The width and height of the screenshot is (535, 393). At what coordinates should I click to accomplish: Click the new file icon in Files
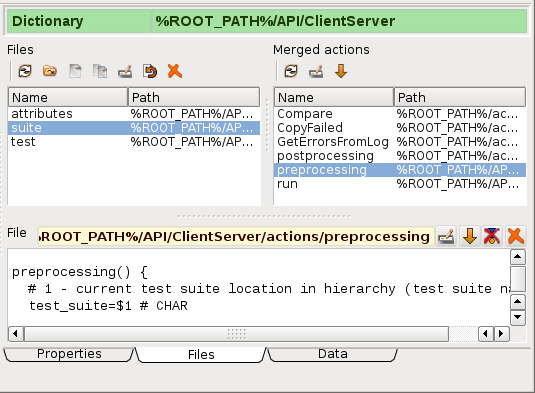click(x=75, y=71)
